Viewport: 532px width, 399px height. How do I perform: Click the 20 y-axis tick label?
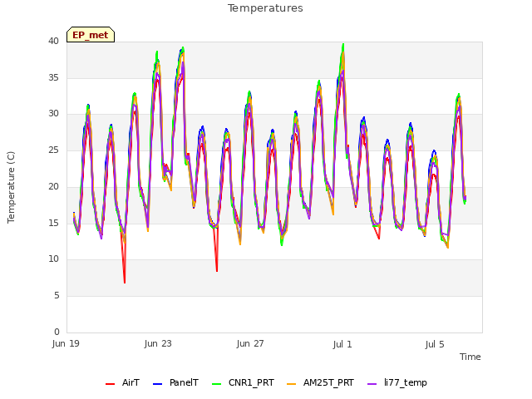click(53, 186)
